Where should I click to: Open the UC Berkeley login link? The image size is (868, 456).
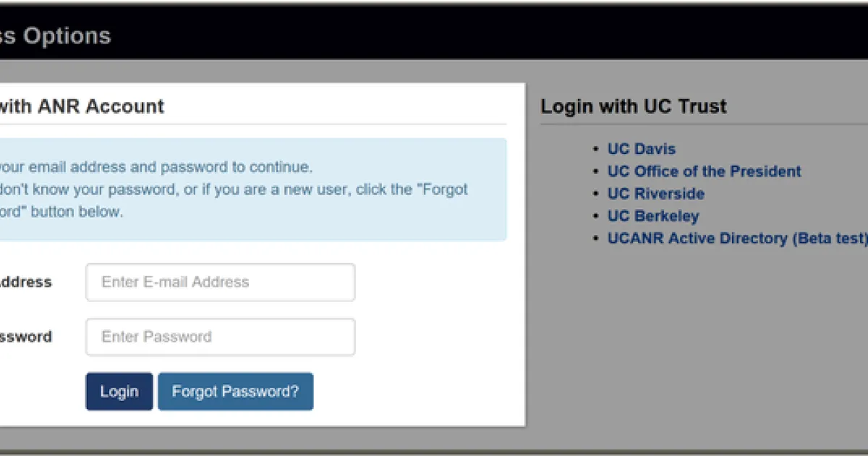653,216
